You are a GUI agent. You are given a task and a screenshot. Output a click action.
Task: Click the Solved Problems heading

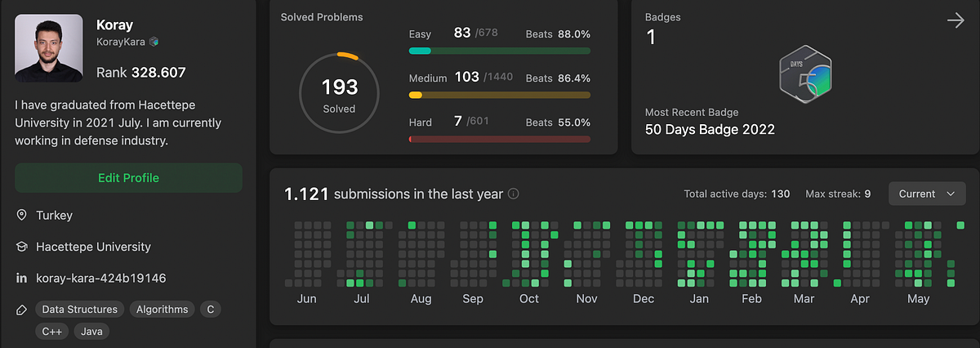[x=322, y=16]
